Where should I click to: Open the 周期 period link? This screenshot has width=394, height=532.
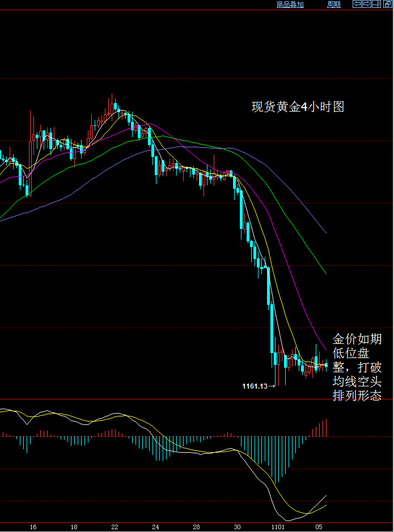click(x=333, y=5)
